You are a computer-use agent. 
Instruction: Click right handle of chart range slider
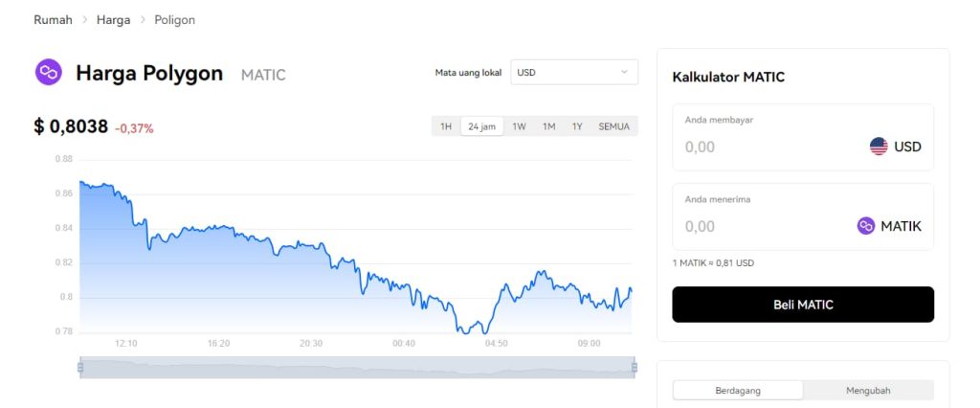[635, 367]
